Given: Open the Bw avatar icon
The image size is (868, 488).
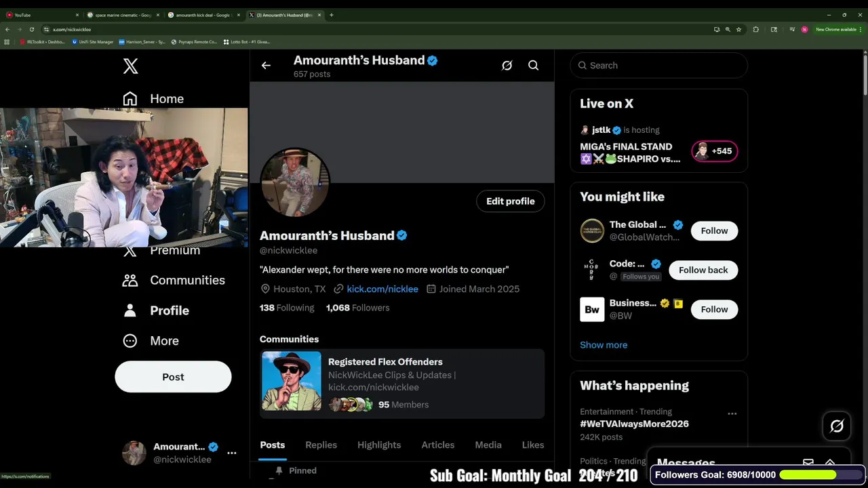Looking at the screenshot, I should pos(592,309).
